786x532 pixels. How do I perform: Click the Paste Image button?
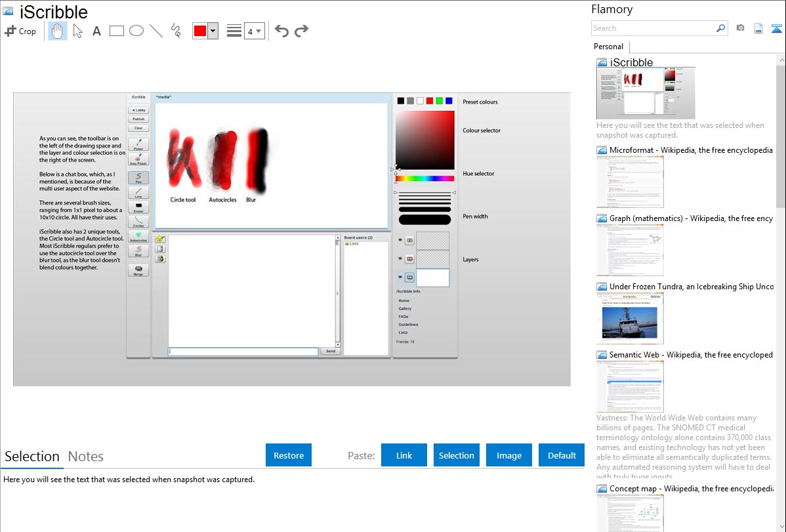[x=508, y=455]
